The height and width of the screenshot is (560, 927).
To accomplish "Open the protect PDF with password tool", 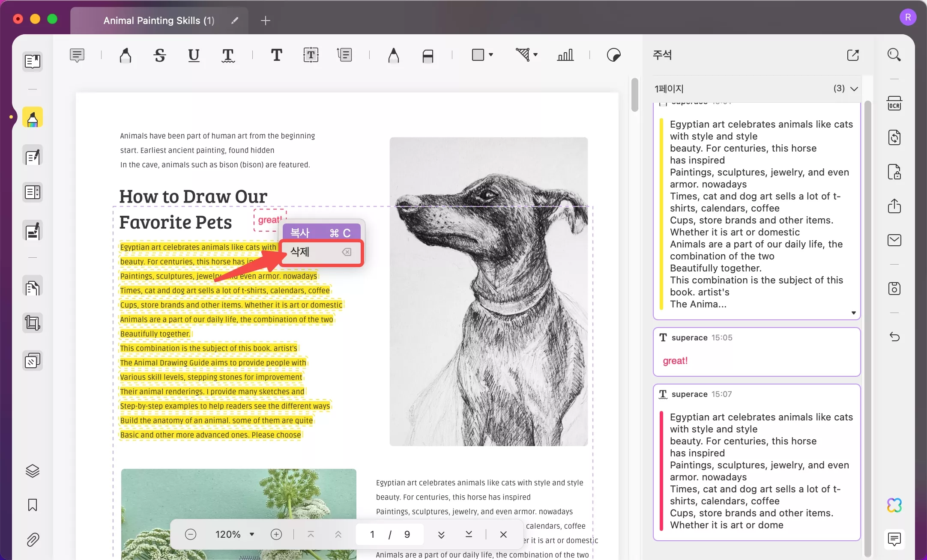I will 894,172.
